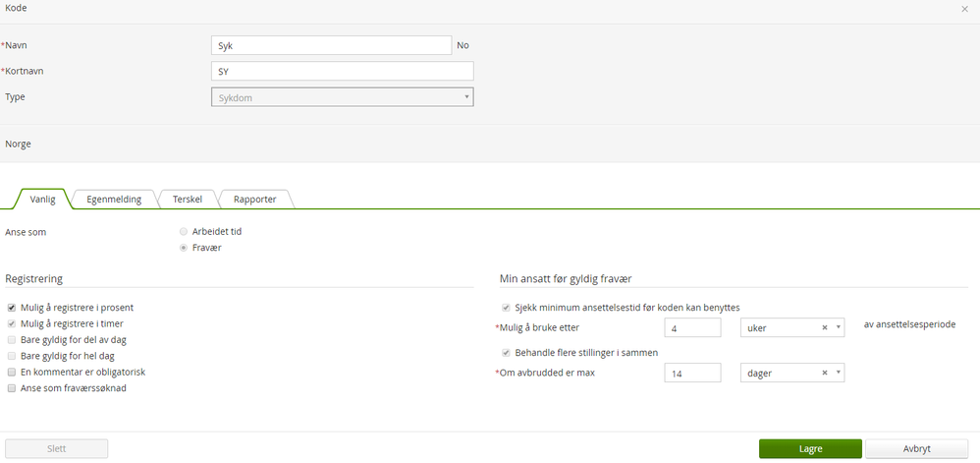Clear the 'uker' unit selection

[825, 327]
